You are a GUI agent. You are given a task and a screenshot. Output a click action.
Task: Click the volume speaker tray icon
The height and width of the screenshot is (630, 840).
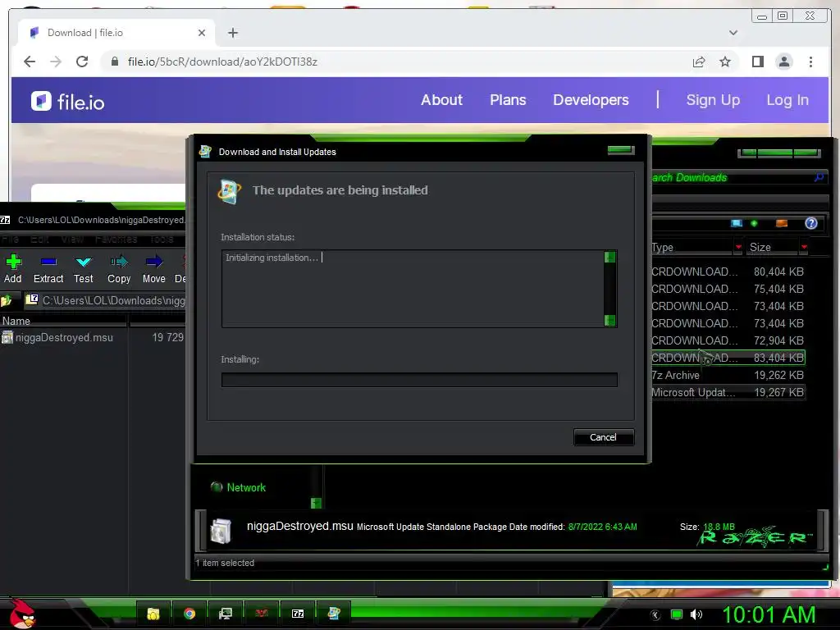coord(696,614)
